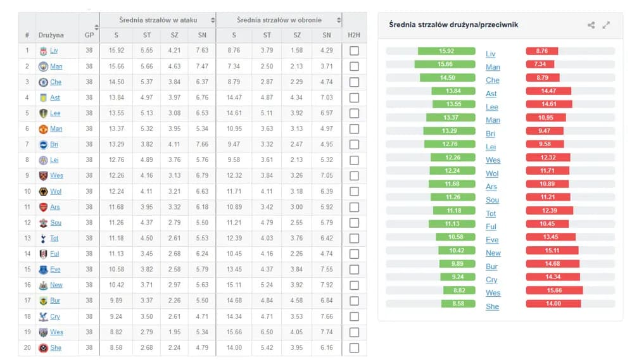
Task: Tick the H2H checkbox for Liv
Action: (354, 51)
